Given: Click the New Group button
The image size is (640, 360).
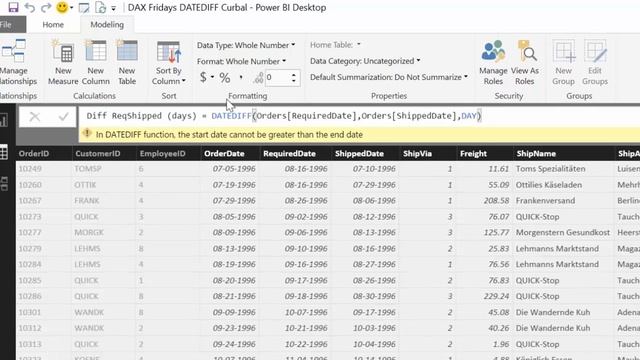Looking at the screenshot, I should (x=563, y=62).
